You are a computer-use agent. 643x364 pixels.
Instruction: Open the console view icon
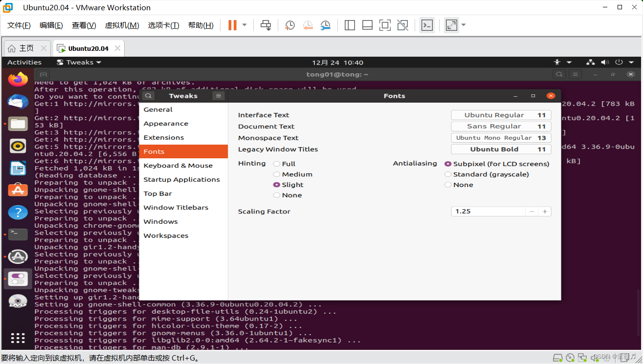click(x=427, y=25)
